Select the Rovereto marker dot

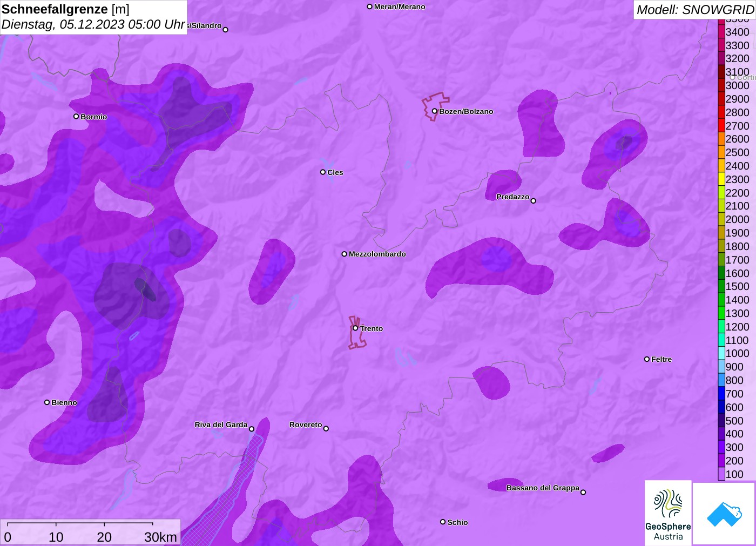(x=326, y=429)
